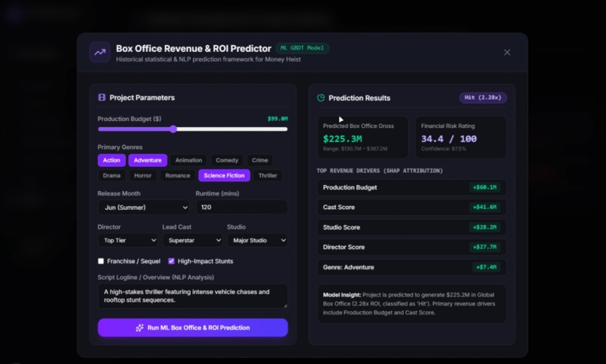Deselect the Science Fiction genre chip
This screenshot has width=606, height=364.
click(x=224, y=175)
